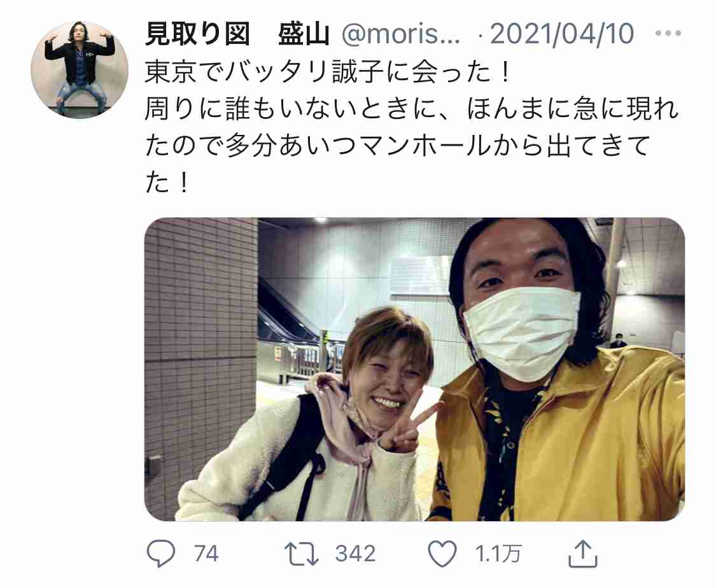The width and height of the screenshot is (716, 588).
Task: Open tweet via line たので多分あいつマンホール
Action: tap(397, 146)
